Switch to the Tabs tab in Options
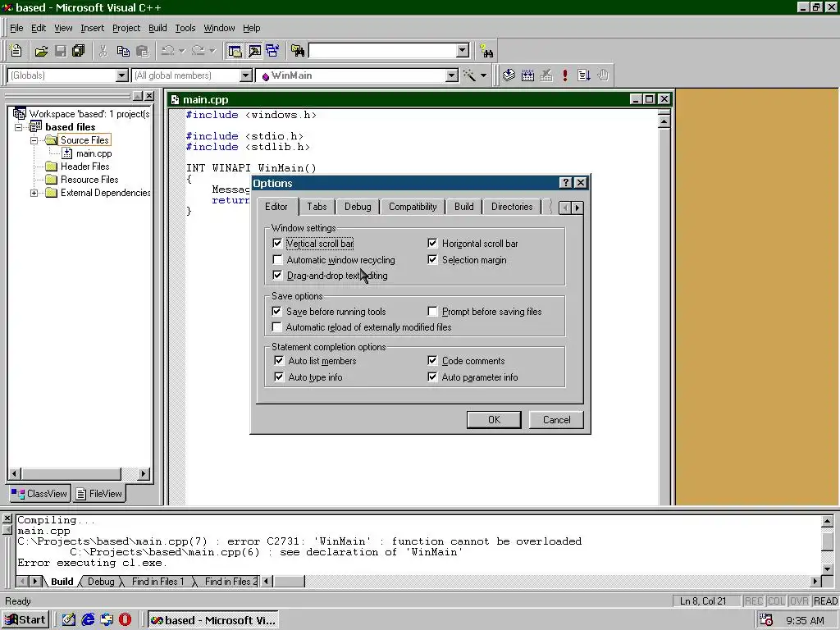840x630 pixels. tap(317, 207)
